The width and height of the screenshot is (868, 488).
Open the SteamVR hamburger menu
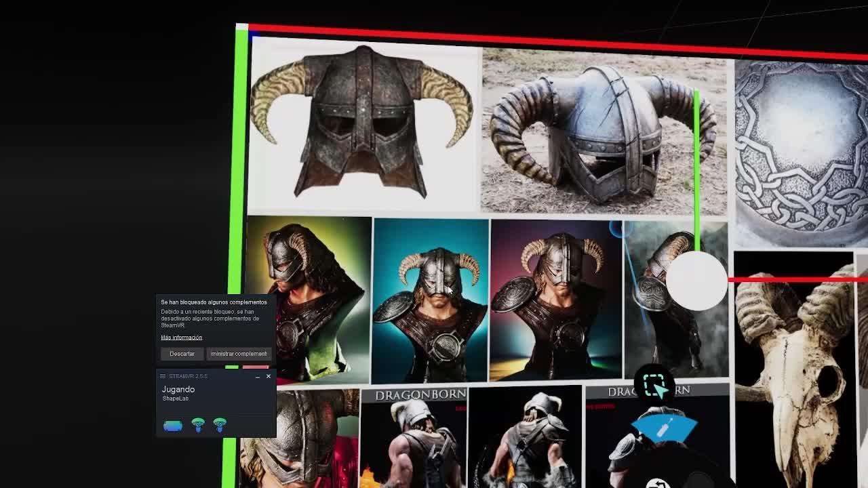coord(163,376)
